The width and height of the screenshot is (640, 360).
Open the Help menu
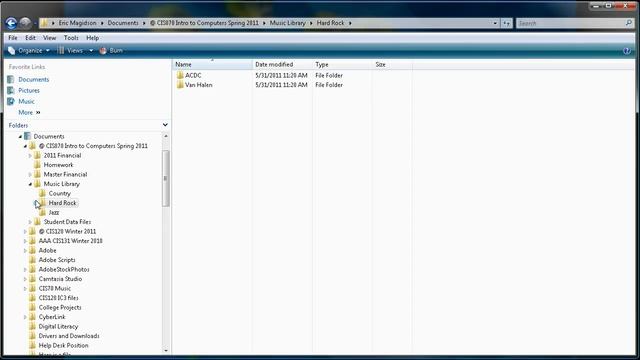(x=93, y=38)
